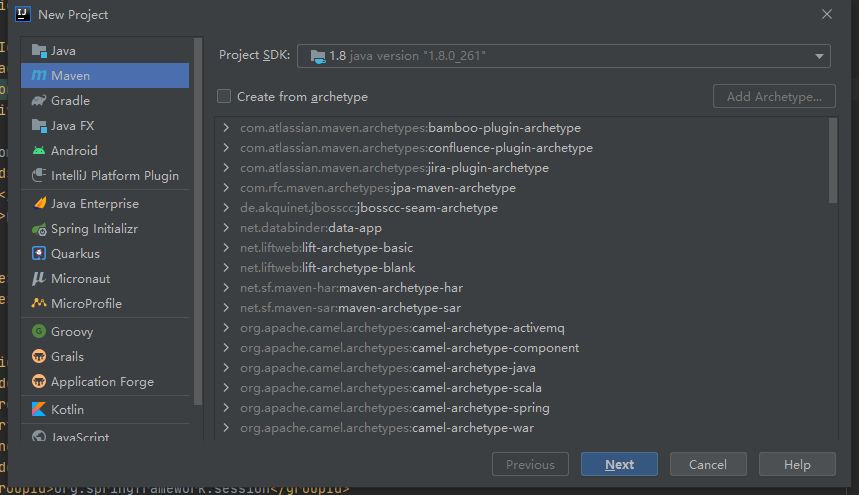Click the Previous button

coord(530,464)
